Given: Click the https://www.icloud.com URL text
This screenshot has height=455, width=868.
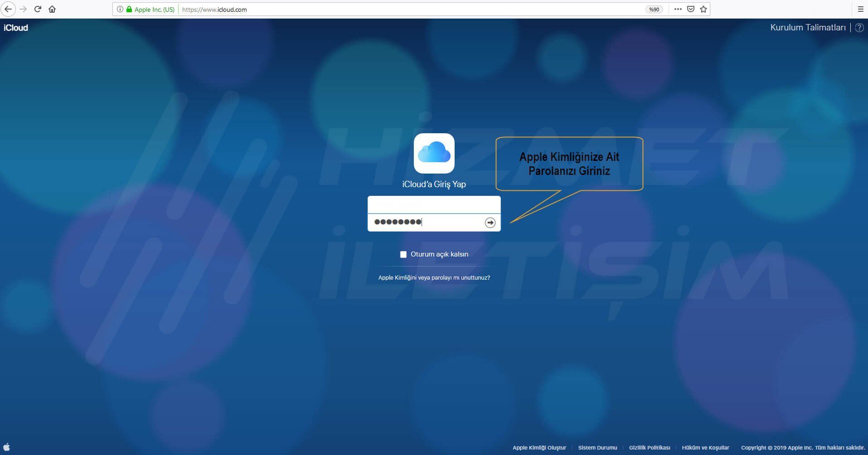Looking at the screenshot, I should coord(214,10).
